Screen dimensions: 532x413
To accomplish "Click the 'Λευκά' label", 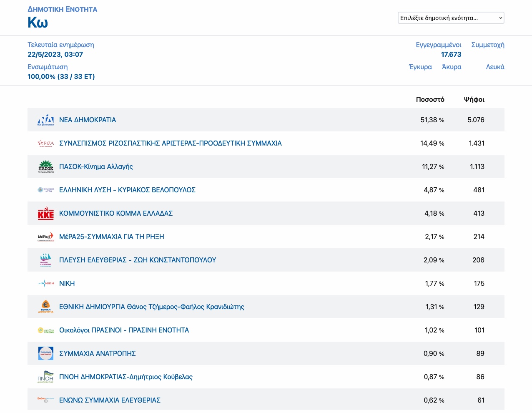I will tap(495, 67).
